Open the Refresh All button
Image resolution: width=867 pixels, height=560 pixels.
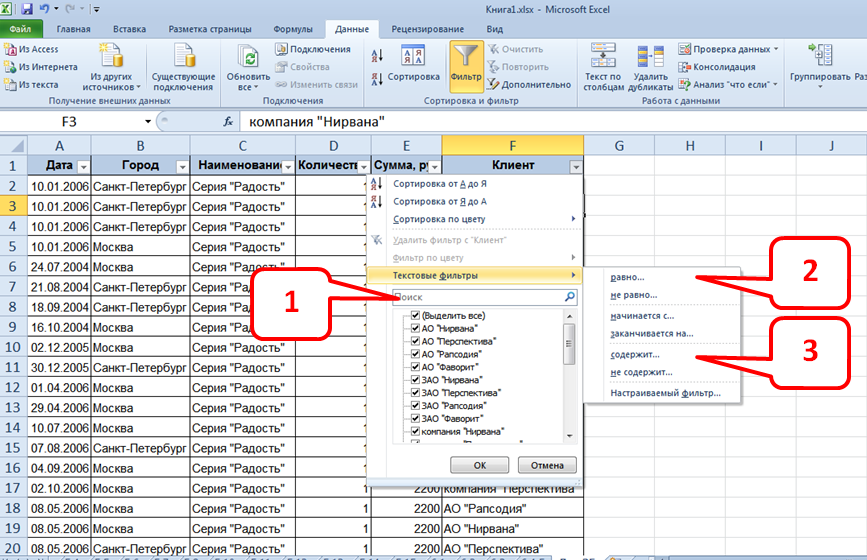(248, 66)
